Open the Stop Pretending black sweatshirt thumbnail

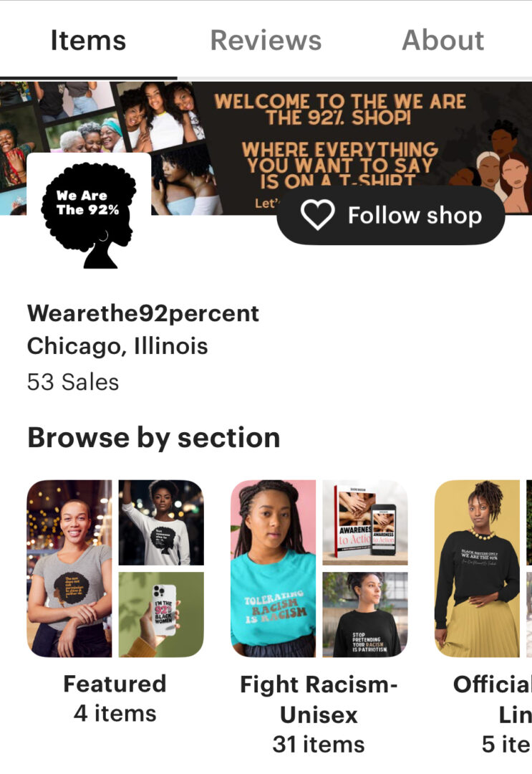(365, 615)
